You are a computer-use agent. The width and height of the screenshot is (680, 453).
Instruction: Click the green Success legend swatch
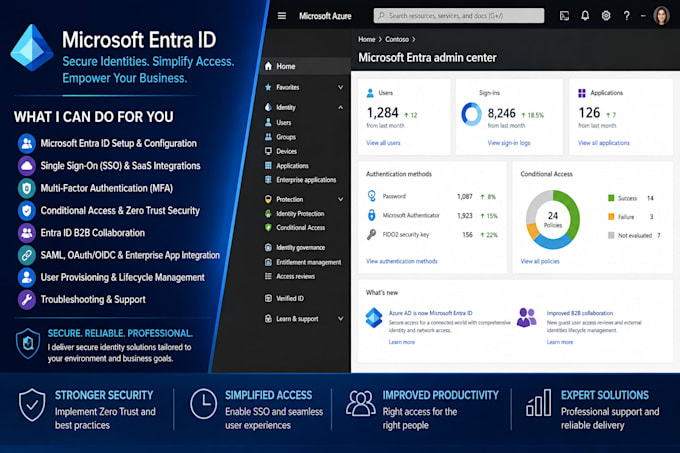coord(611,198)
